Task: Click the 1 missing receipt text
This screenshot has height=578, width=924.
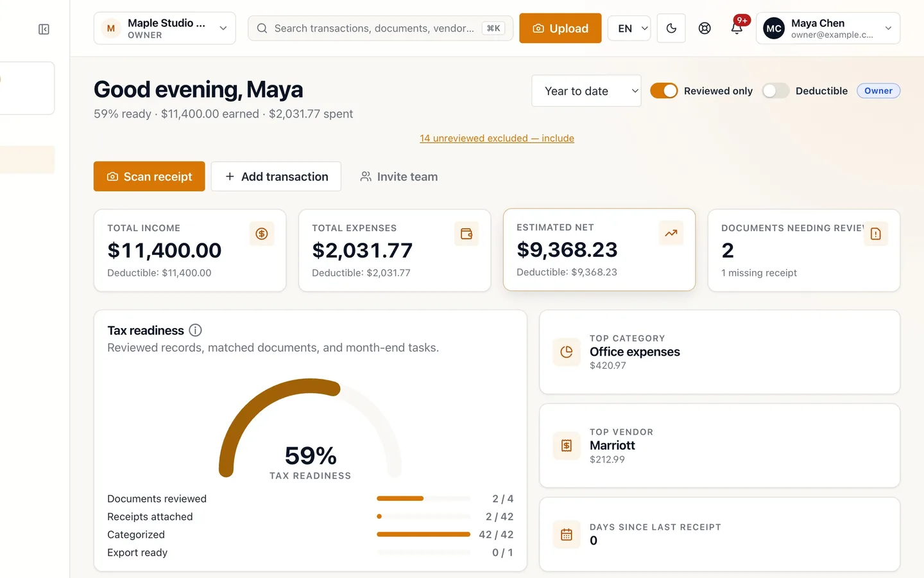Action: (759, 273)
